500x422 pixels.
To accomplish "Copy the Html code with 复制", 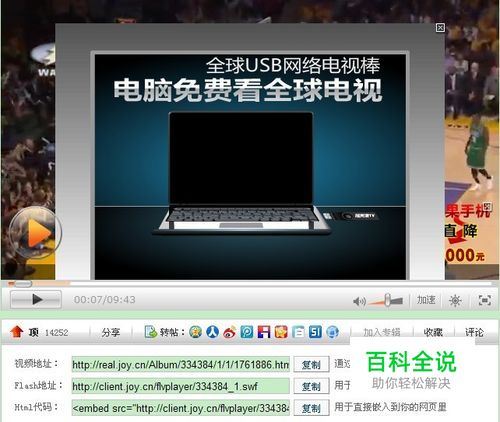I will [x=311, y=408].
